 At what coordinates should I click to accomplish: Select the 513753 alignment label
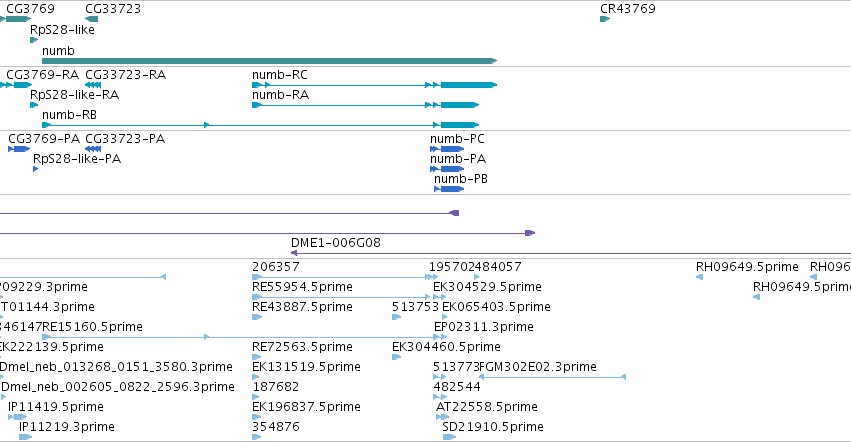(415, 307)
